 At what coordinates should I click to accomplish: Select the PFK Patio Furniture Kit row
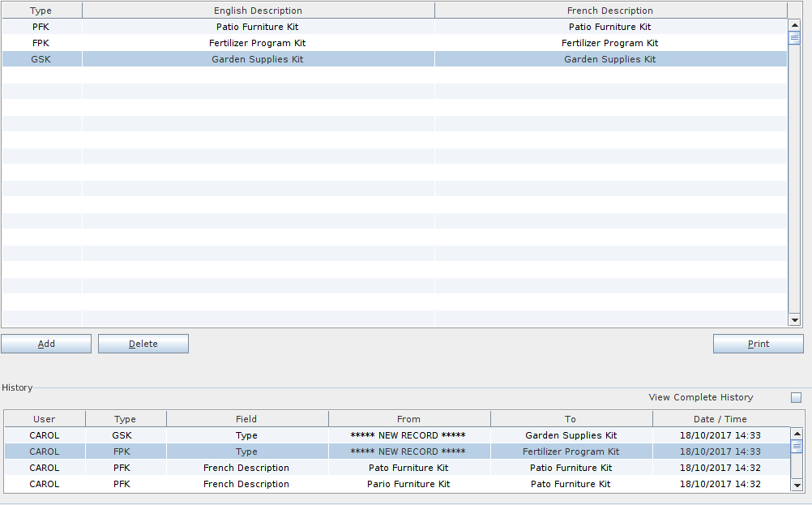(x=258, y=27)
